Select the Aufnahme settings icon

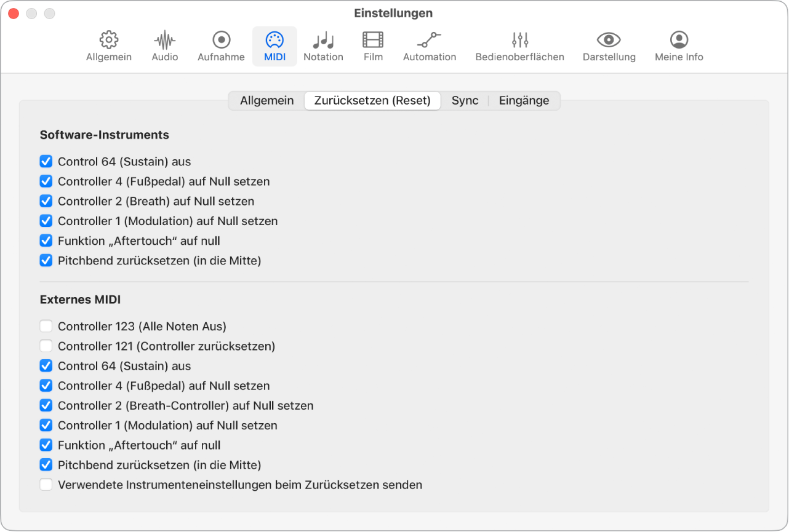pyautogui.click(x=220, y=46)
